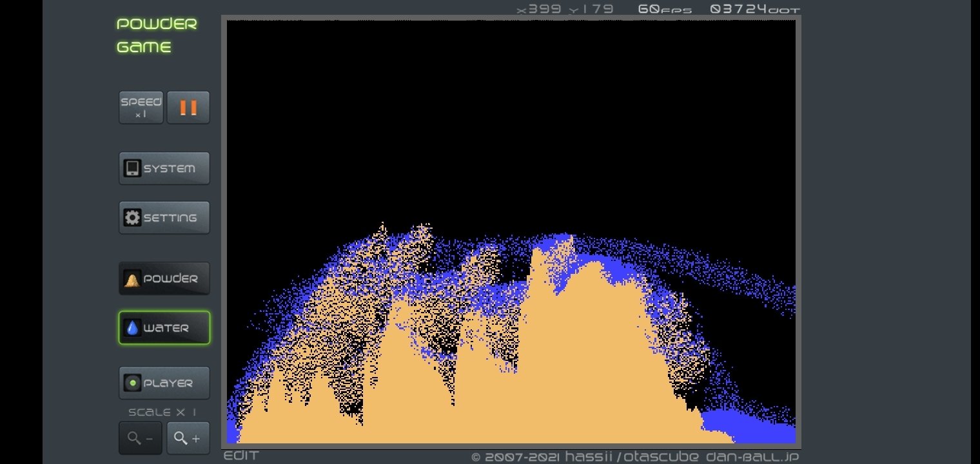This screenshot has width=980, height=464.
Task: Click the gear icon on SETTING
Action: 132,217
